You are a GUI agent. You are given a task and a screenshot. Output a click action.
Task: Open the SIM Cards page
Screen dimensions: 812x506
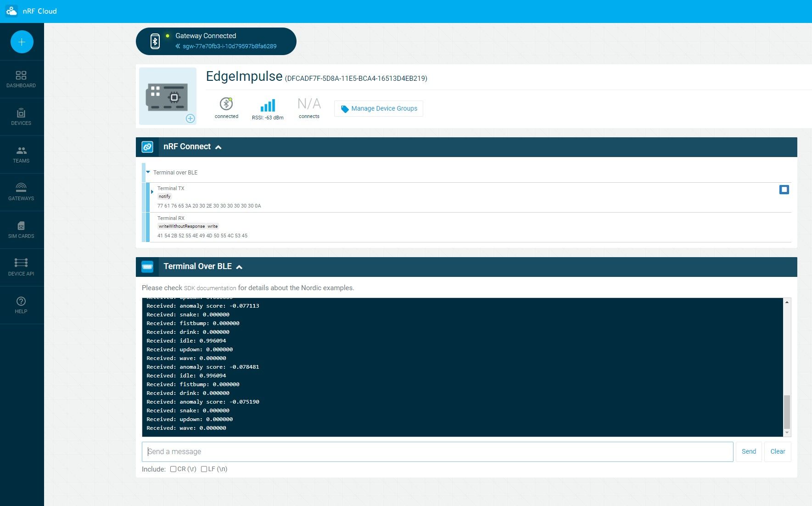click(x=21, y=230)
